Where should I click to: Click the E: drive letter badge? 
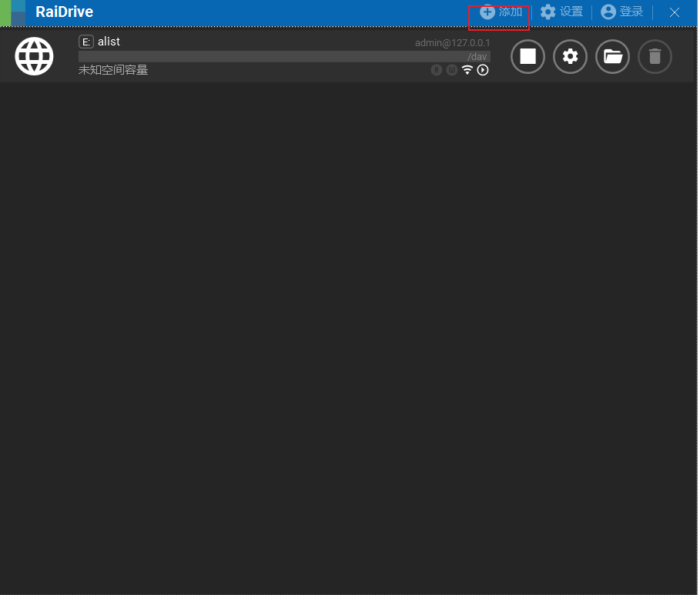[85, 42]
